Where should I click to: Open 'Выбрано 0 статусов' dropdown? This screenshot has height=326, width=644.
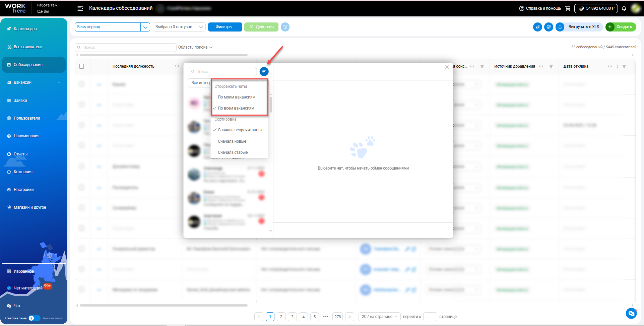tap(179, 27)
